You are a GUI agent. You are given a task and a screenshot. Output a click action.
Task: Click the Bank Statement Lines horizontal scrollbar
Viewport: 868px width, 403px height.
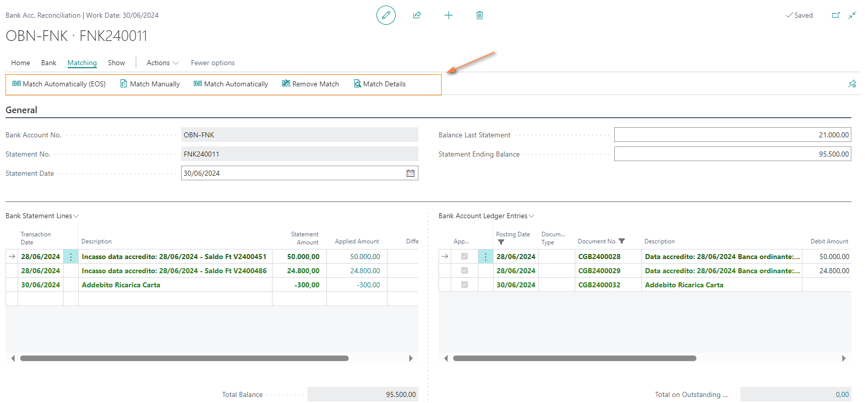click(184, 358)
